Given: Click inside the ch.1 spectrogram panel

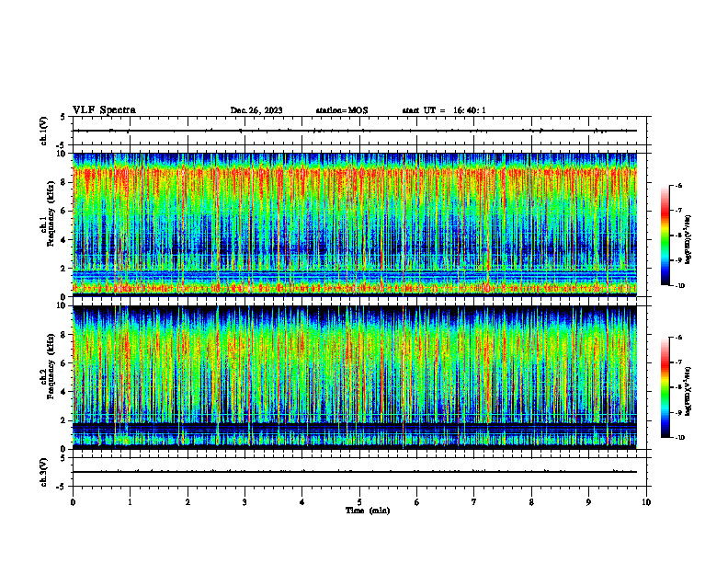Looking at the screenshot, I should 355,224.
